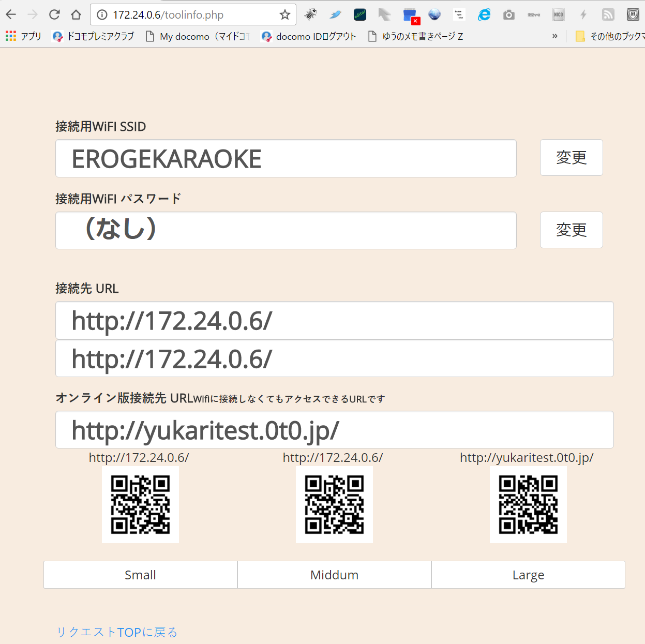645x644 pixels.
Task: Click the left QR code for 172.24.0.6
Action: [140, 504]
